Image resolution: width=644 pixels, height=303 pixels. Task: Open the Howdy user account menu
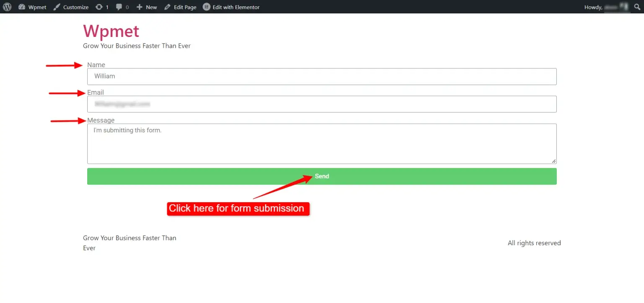tap(607, 7)
